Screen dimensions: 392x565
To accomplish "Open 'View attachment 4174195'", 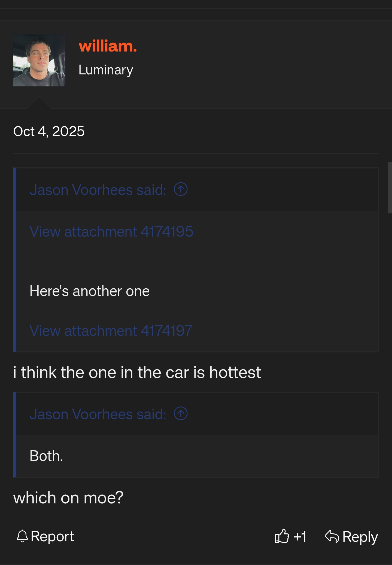I will click(111, 231).
